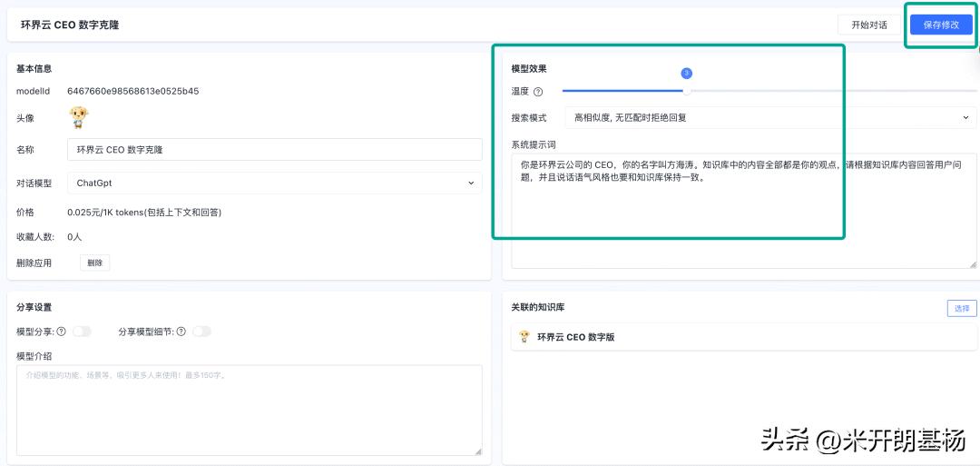Click the resize handle of 模型介绍 textarea
Viewport: 980px width, 466px height.
coord(478,451)
